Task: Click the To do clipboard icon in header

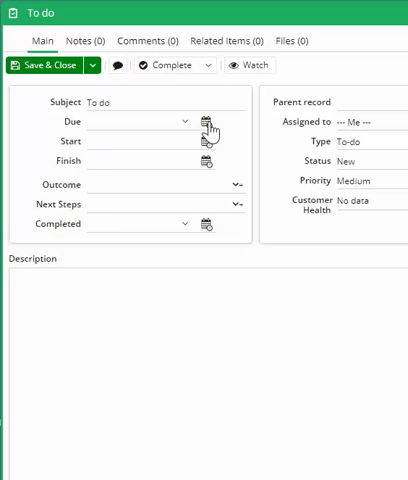Action: (x=13, y=13)
